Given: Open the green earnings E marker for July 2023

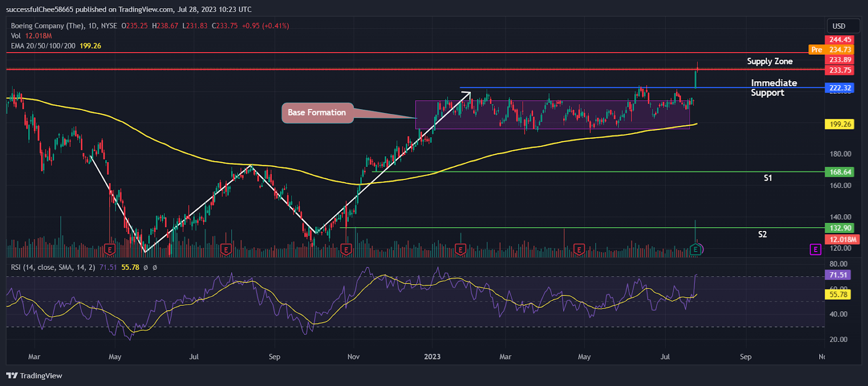Looking at the screenshot, I should 695,249.
